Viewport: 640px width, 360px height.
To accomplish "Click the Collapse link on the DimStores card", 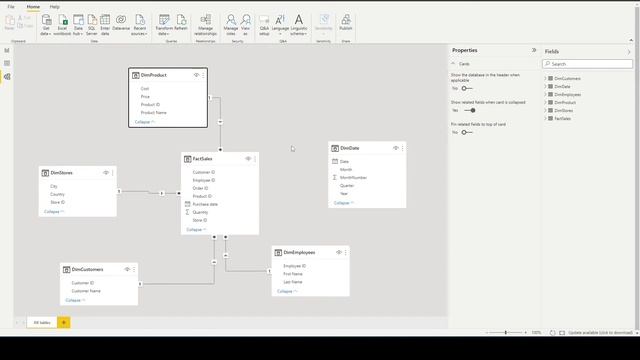I will point(54,212).
